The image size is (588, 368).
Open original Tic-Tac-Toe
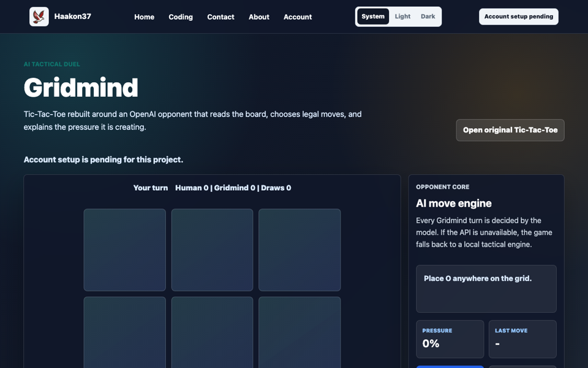(510, 130)
